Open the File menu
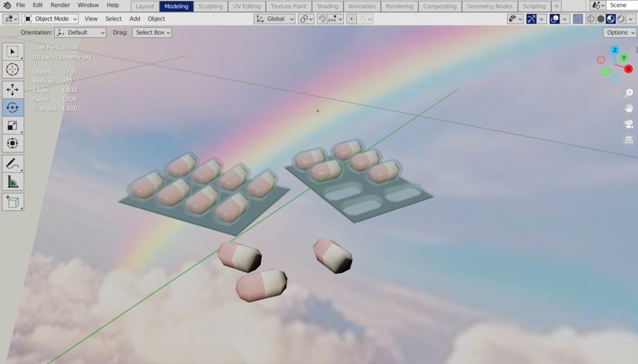The image size is (638, 364). tap(21, 5)
